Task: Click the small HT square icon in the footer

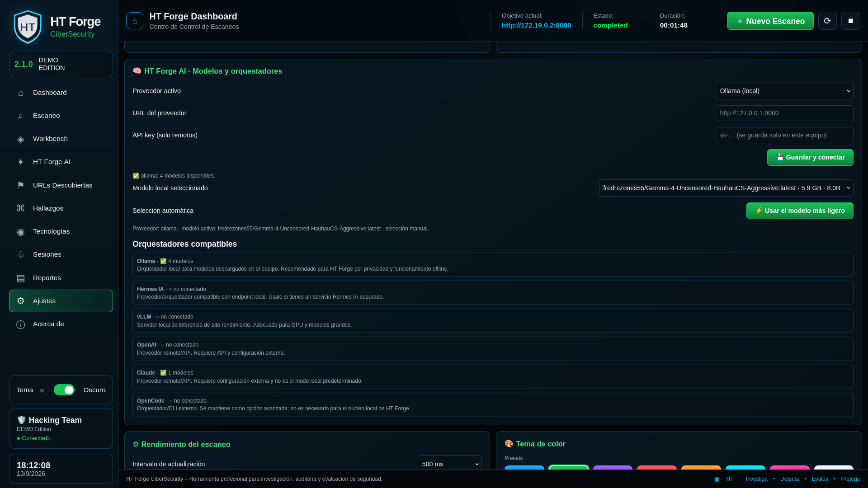Action: pos(717,479)
